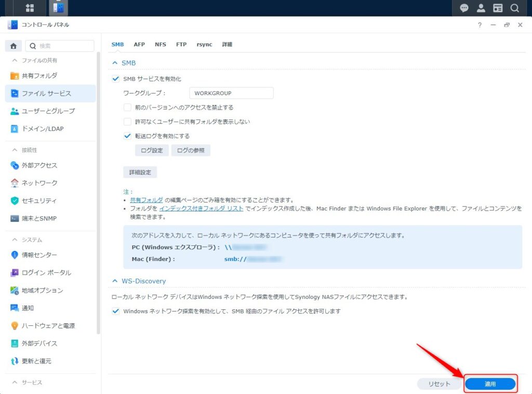Switch to the 詳細 tab

tap(227, 45)
